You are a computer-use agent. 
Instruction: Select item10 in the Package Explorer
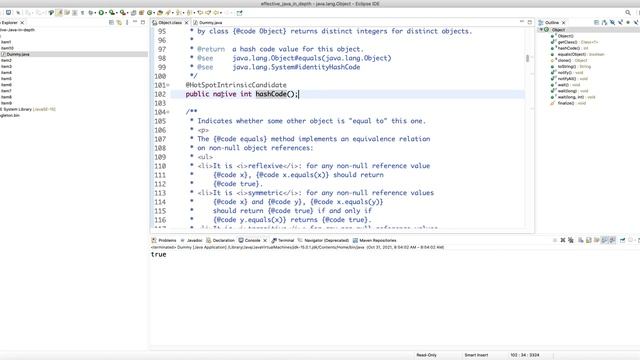(x=7, y=48)
